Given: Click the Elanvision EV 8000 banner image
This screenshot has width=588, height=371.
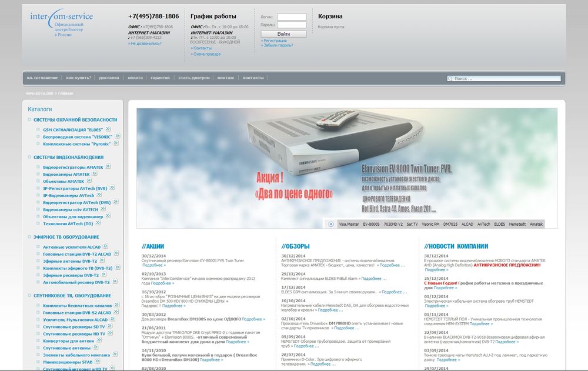Looking at the screenshot, I should (x=347, y=168).
